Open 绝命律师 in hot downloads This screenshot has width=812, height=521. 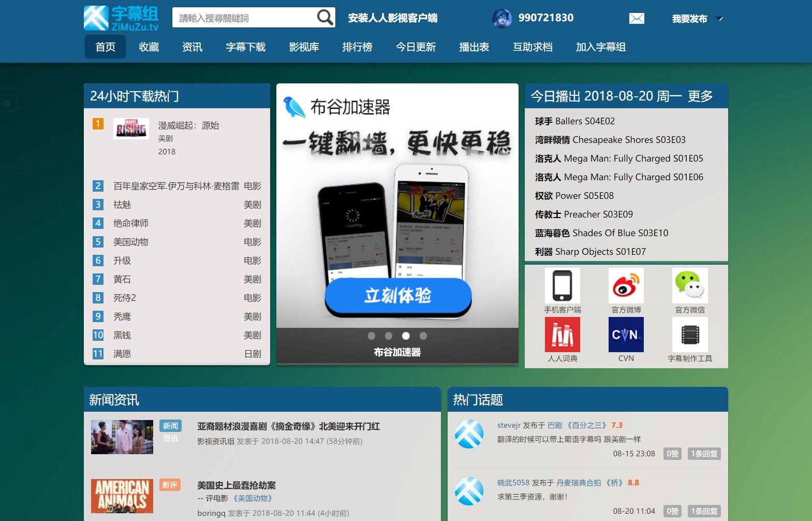coord(131,223)
